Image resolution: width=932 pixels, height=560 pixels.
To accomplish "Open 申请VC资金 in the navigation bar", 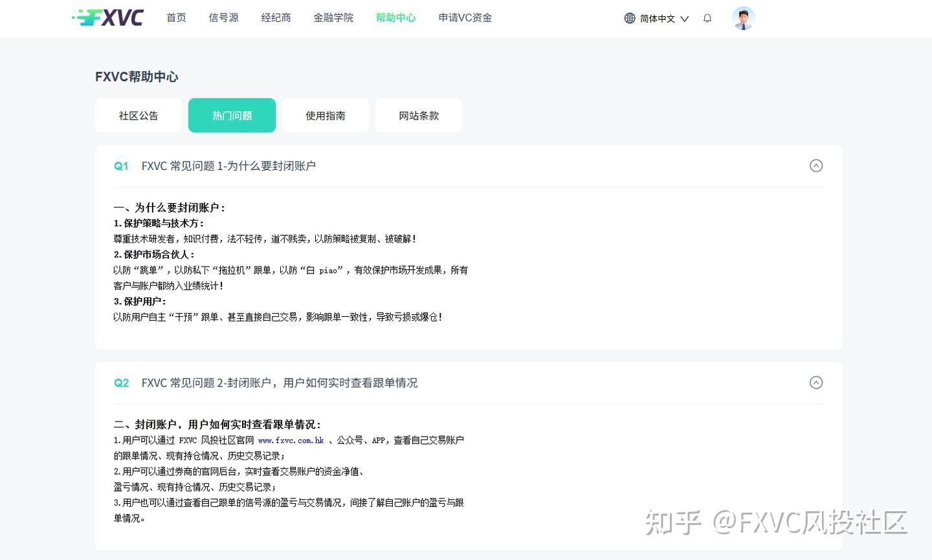I will (465, 17).
